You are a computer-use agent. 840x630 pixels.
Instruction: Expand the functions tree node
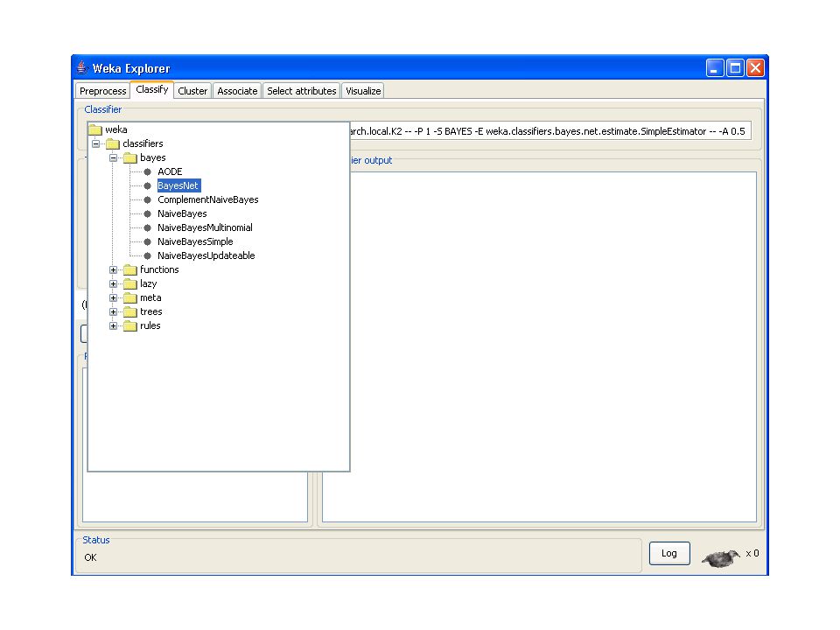coord(113,270)
